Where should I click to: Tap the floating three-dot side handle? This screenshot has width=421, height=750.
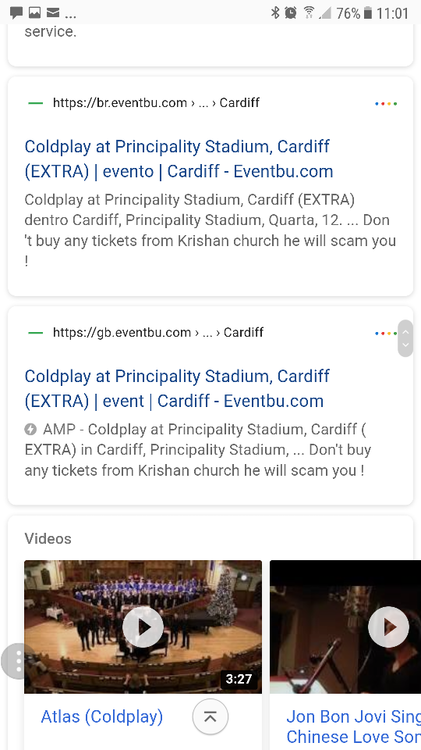tap(17, 661)
